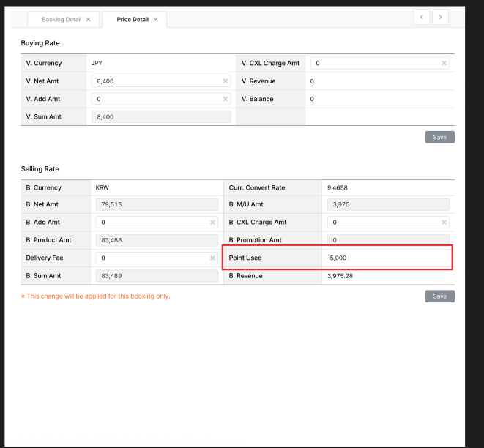
Task: Focus the B. Sum Amt field
Action: click(157, 276)
